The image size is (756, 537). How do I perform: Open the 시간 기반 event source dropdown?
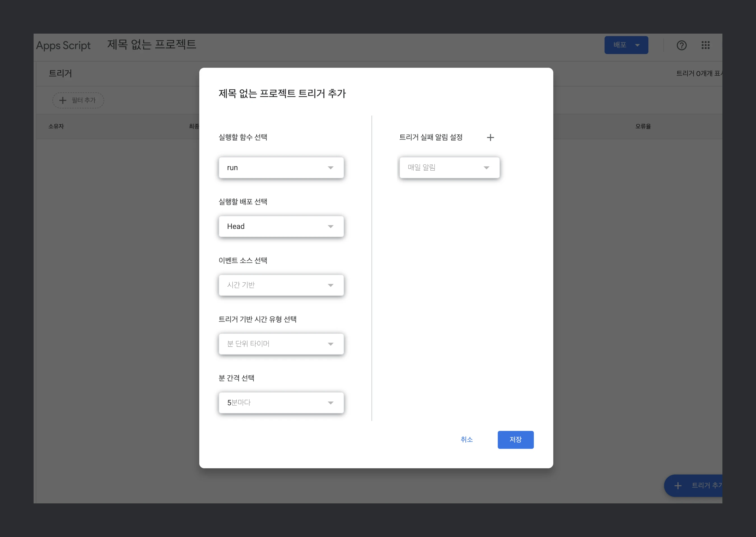tap(281, 285)
